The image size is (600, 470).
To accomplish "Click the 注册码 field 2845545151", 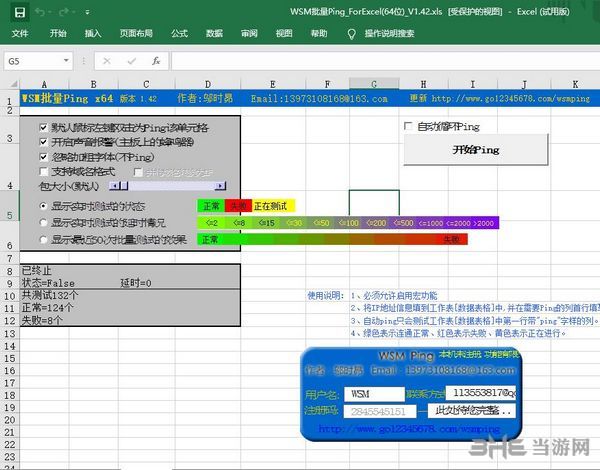I will coord(380,411).
